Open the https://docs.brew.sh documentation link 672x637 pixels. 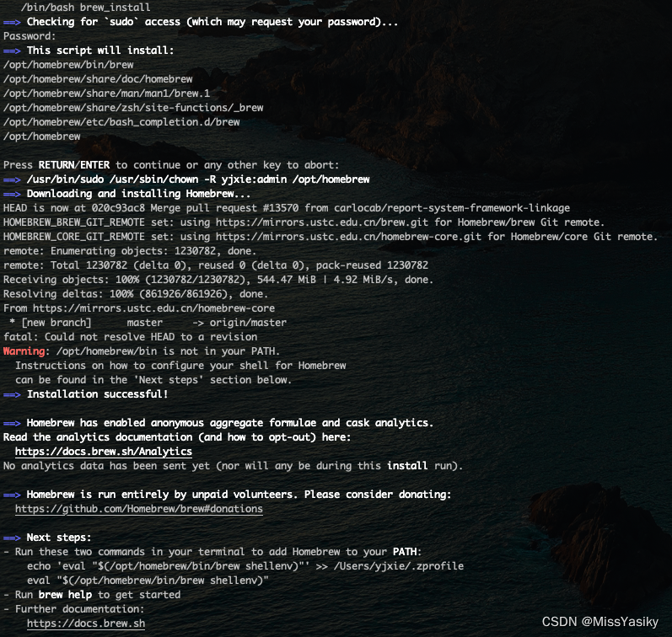click(86, 624)
